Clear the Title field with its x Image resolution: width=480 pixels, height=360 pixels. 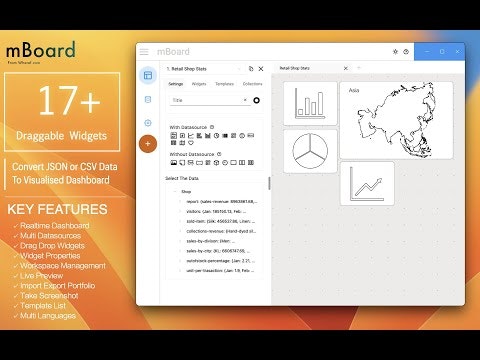click(245, 100)
